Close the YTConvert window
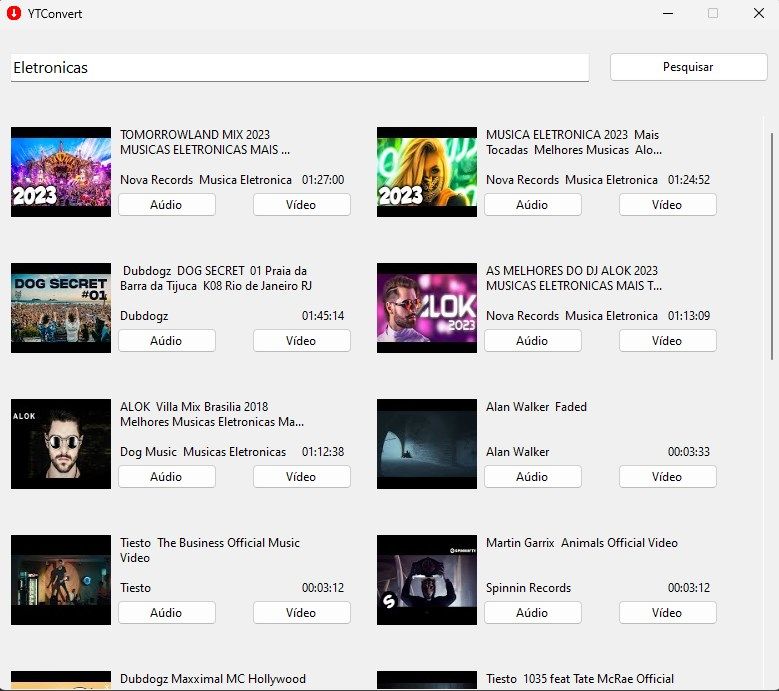Image resolution: width=779 pixels, height=691 pixels. tap(759, 13)
